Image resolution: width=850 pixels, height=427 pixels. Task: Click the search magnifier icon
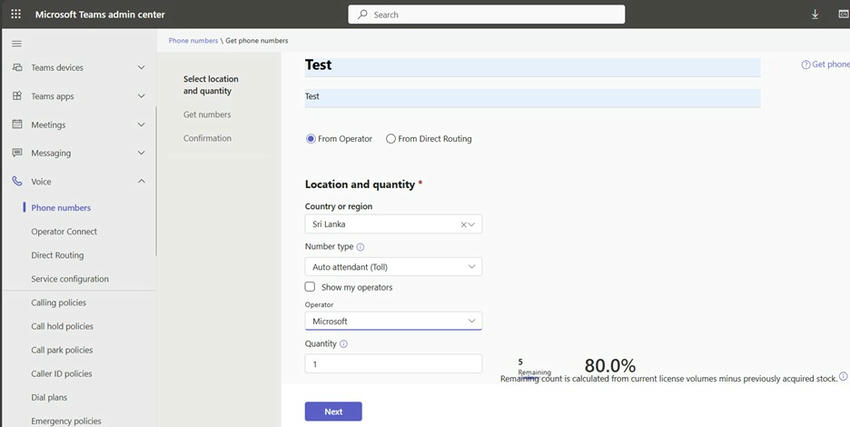point(363,15)
